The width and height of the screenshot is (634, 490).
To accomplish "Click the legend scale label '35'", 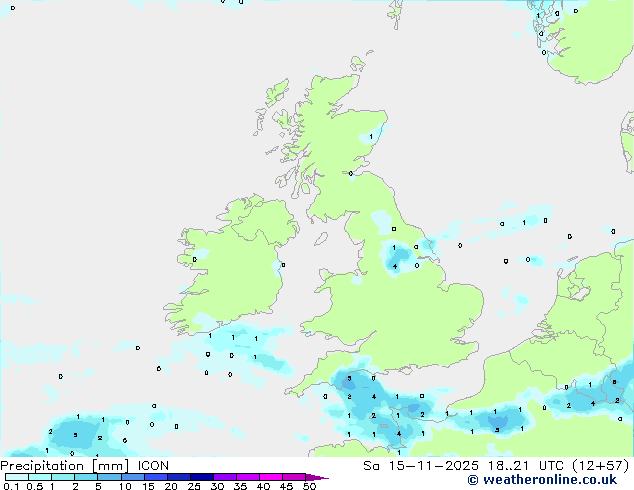I will (x=240, y=486).
